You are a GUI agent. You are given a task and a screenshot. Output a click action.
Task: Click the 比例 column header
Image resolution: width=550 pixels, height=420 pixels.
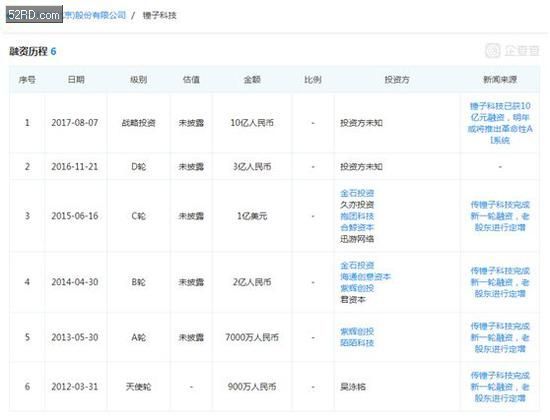(313, 80)
